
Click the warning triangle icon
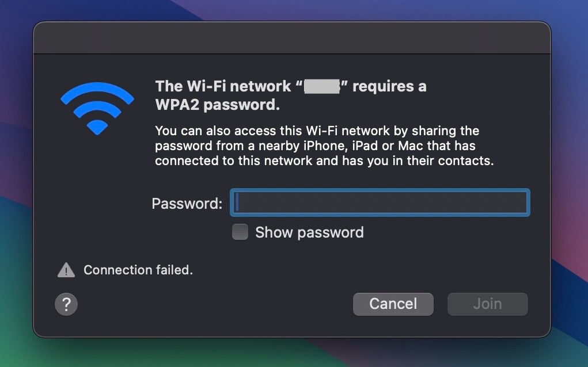click(x=66, y=270)
